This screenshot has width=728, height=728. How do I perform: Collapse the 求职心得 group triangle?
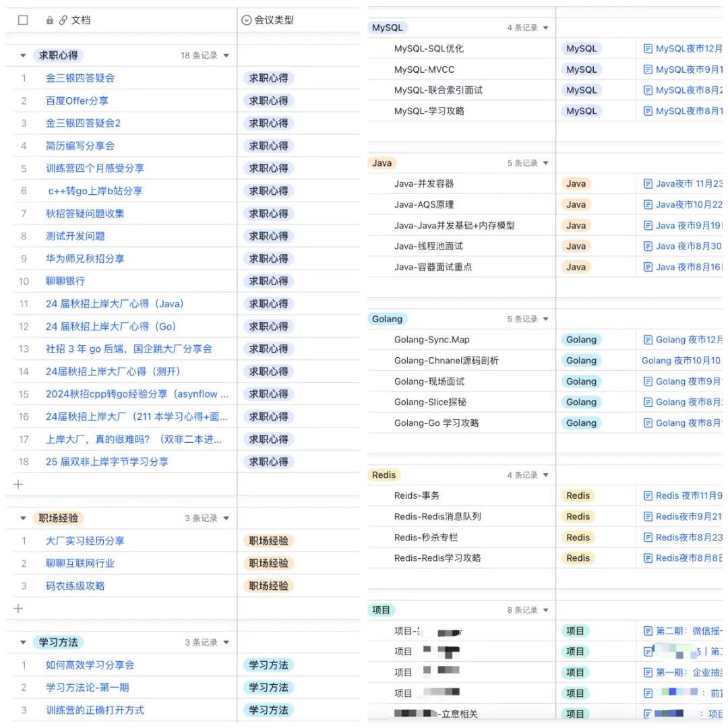23,56
